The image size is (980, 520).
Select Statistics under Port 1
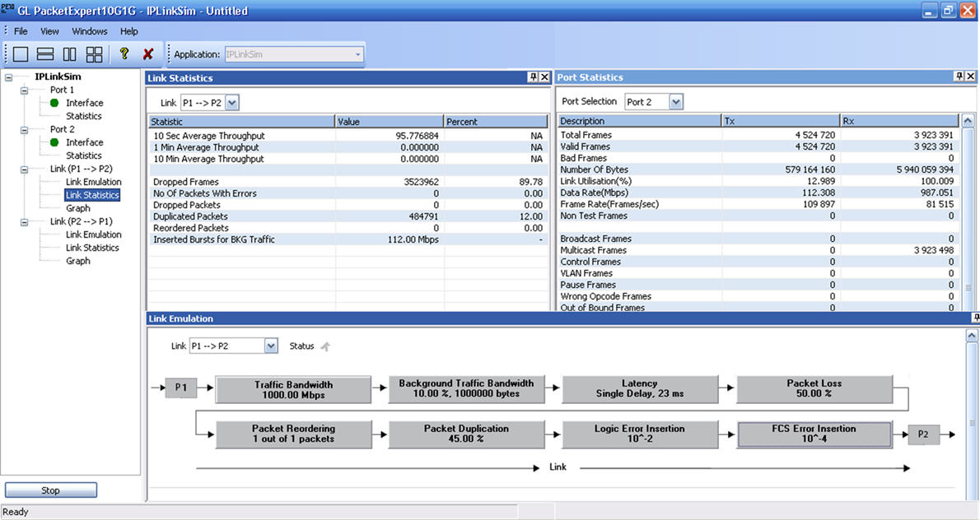84,116
